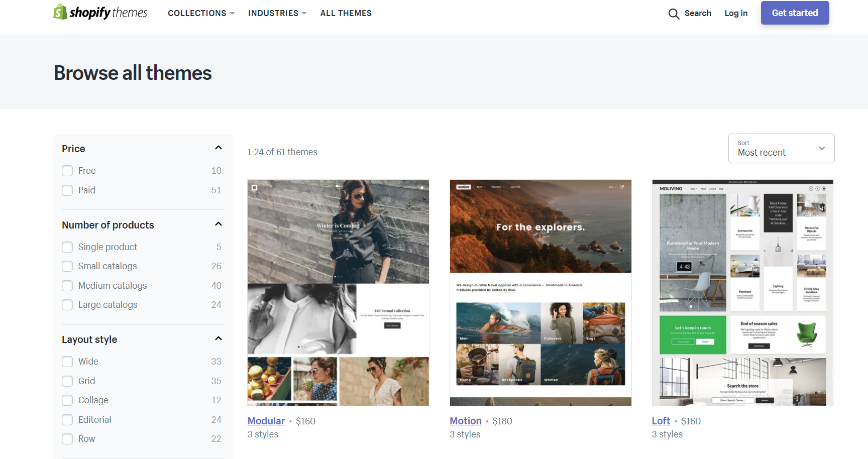Collapse the Number of products section
Screen dimensions: 868x459
point(219,224)
